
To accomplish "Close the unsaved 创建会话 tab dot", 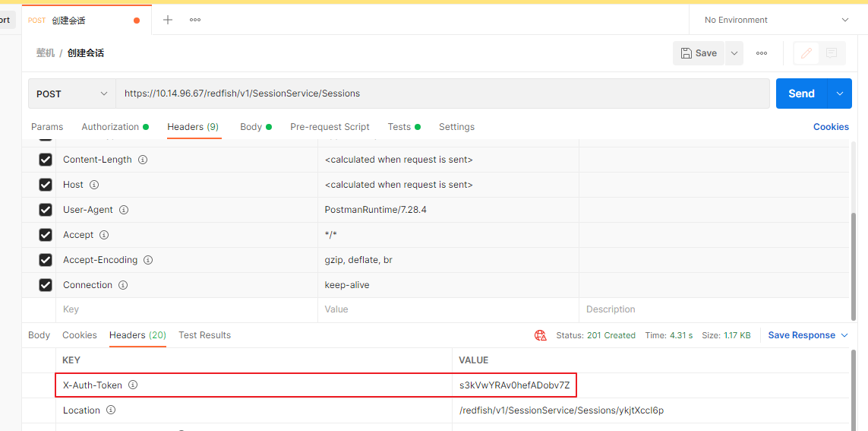I will click(137, 21).
